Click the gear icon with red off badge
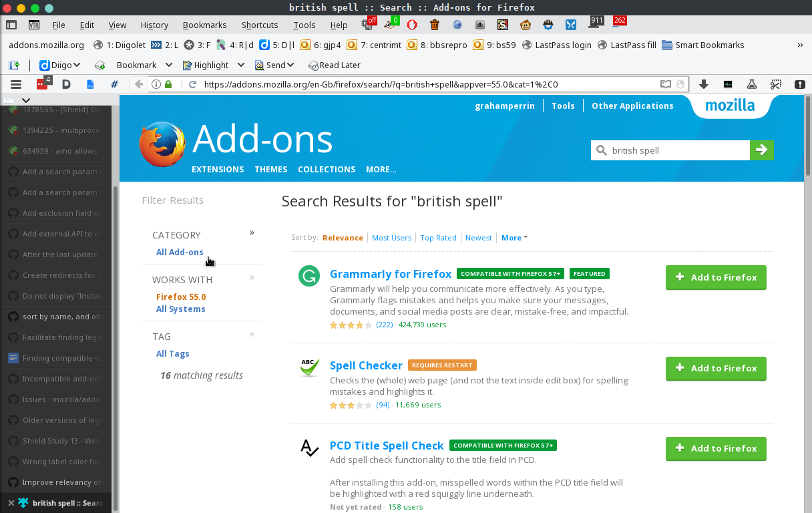 pyautogui.click(x=369, y=25)
